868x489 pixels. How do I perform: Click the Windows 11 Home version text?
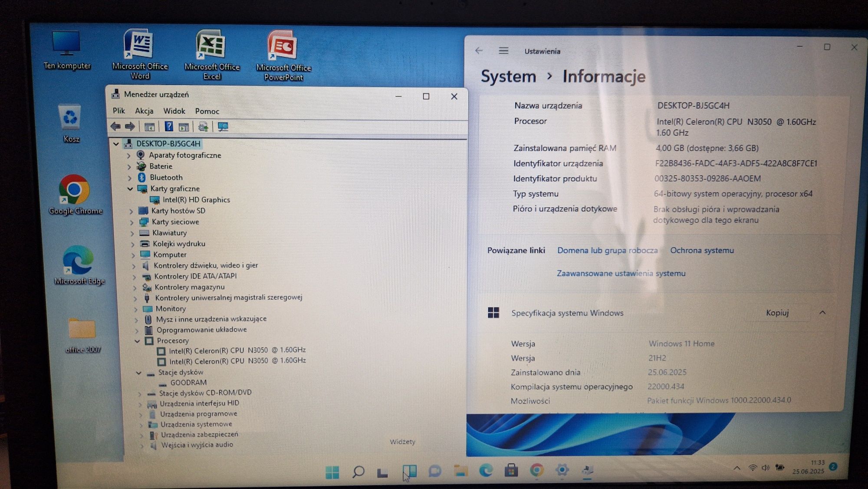pos(681,344)
